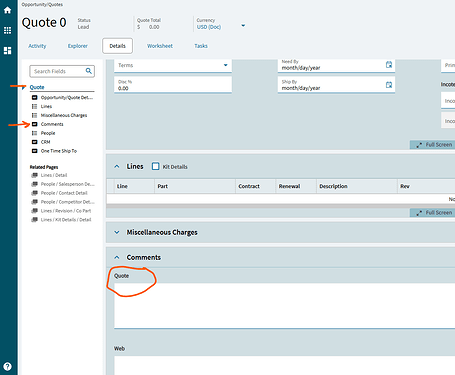The image size is (455, 375).
Task: Click the search magnifier in Search Fields
Action: coord(89,71)
